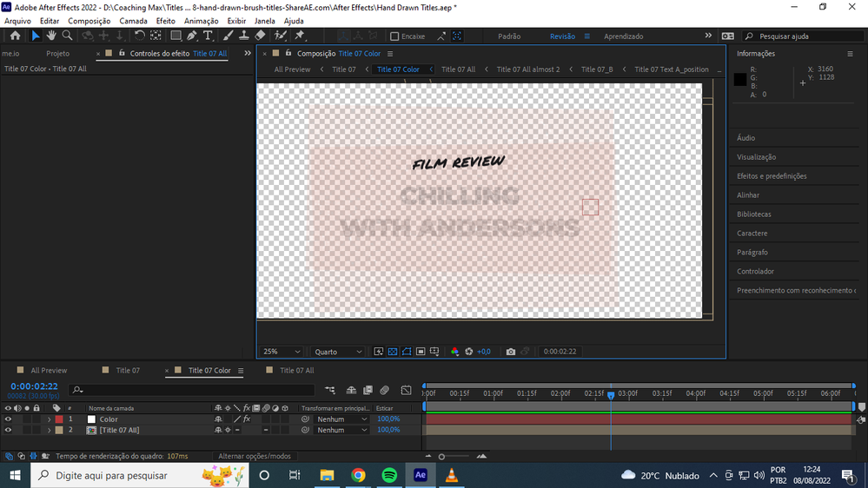Hide the Title 07 All layer eye icon

point(9,430)
